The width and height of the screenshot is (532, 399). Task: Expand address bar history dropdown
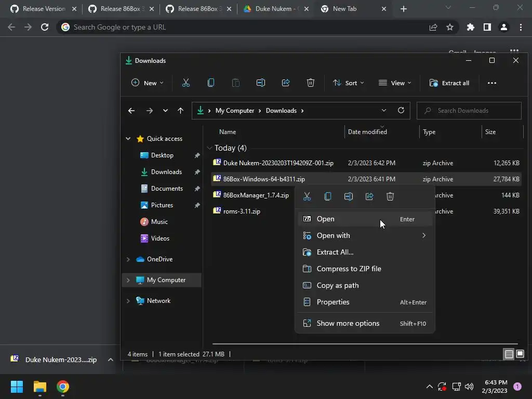[384, 110]
